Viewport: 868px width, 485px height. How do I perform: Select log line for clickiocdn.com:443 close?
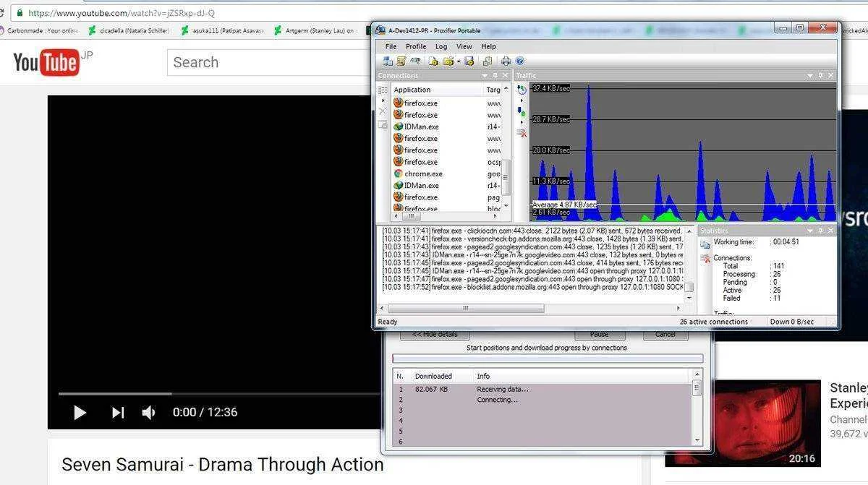pyautogui.click(x=534, y=231)
